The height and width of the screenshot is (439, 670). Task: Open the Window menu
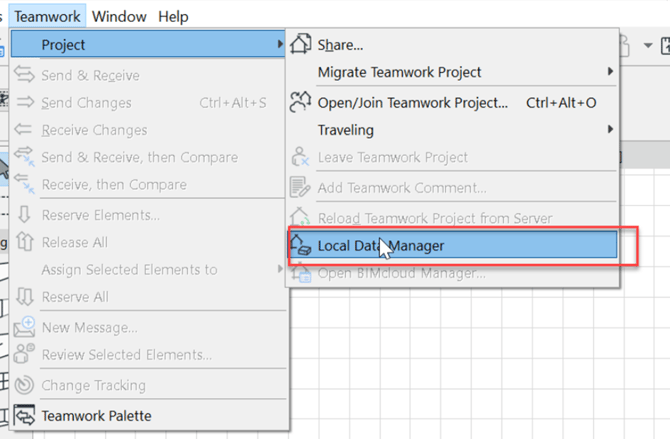(x=119, y=17)
